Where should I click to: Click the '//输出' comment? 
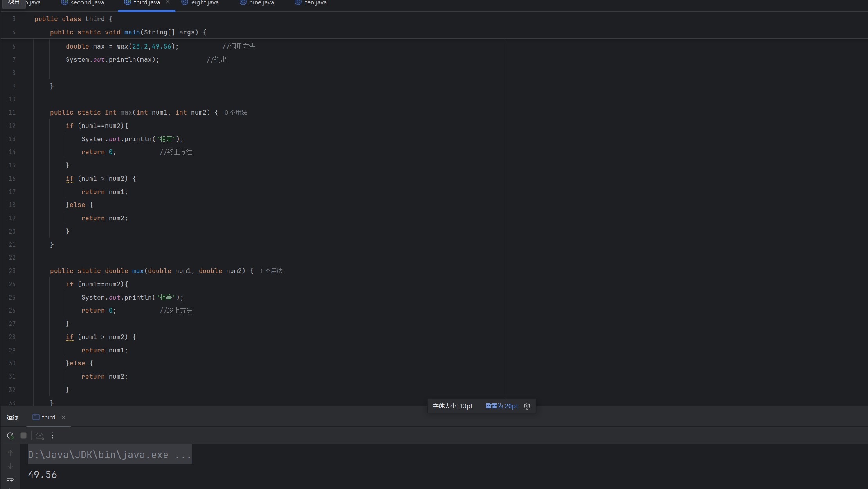pyautogui.click(x=217, y=60)
